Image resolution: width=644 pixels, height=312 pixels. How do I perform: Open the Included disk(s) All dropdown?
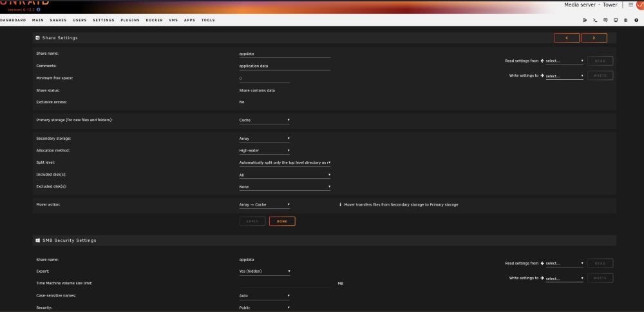[x=285, y=175]
